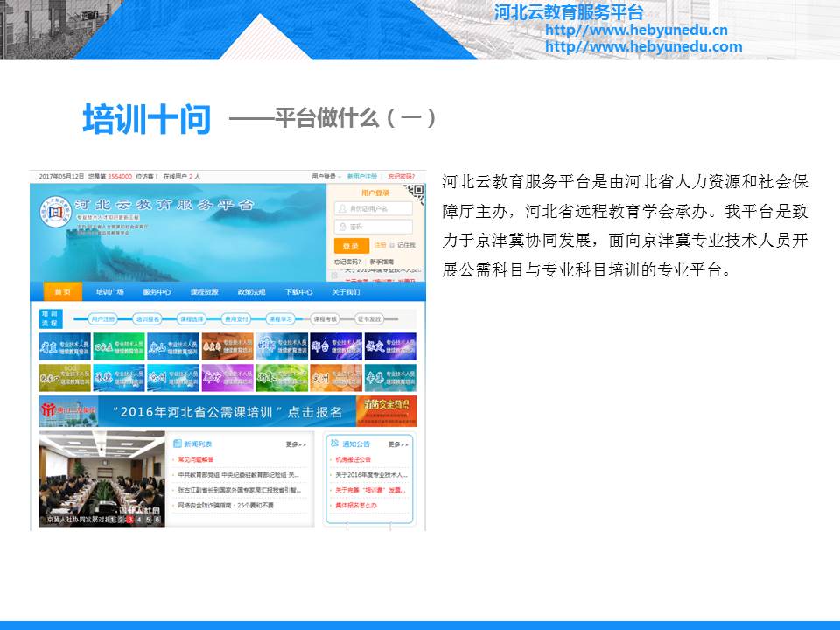Expand 更多>> in the 新闻列表 panel
This screenshot has height=630, width=840.
[x=296, y=444]
